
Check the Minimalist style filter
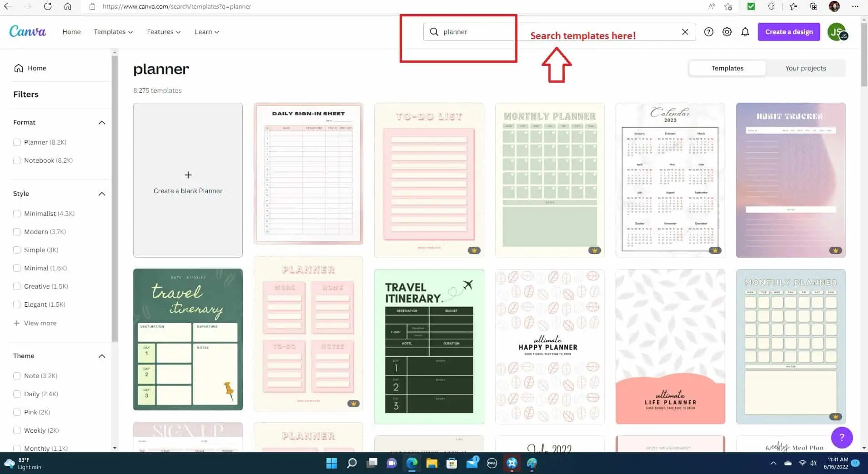17,214
